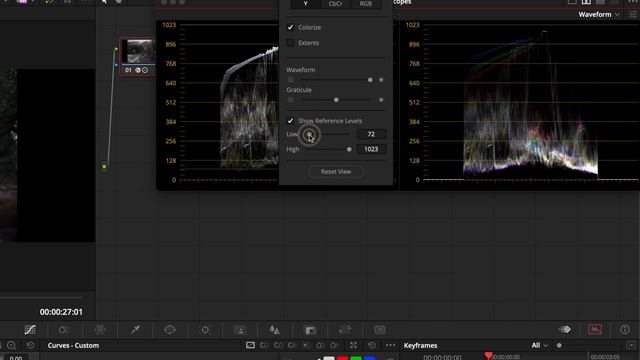Select the pointer tool in node toolbar
The image size is (640, 360).
tap(104, 2)
